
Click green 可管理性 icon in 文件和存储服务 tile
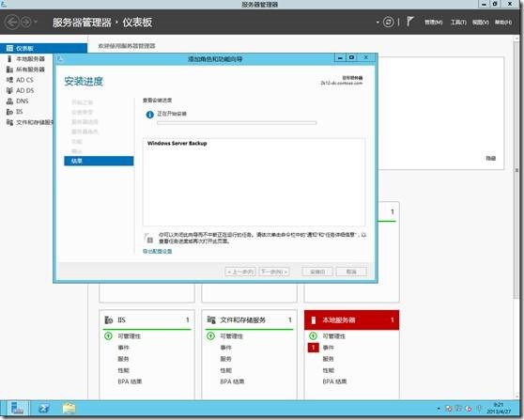point(210,335)
